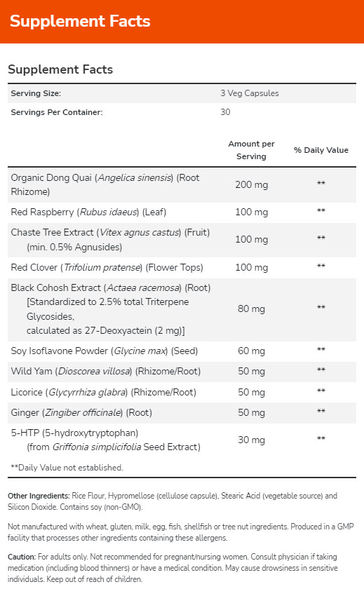Click the Daily Value not established footnote

click(67, 468)
